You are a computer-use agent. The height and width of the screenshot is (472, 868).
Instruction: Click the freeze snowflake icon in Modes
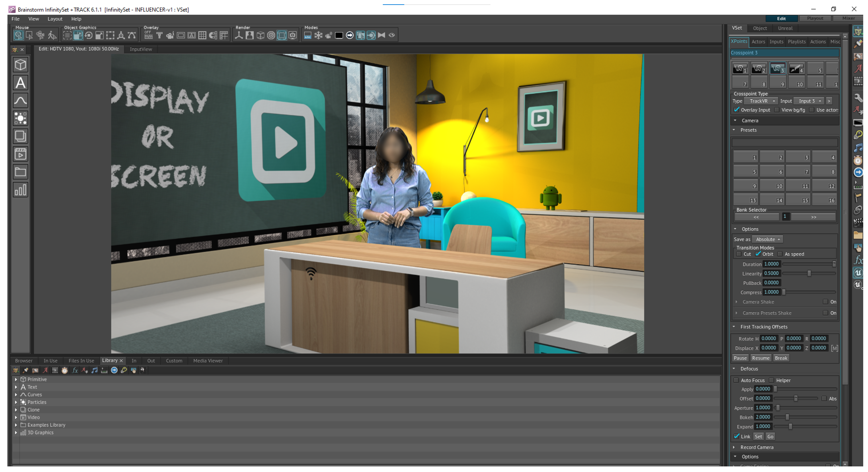[x=318, y=35]
